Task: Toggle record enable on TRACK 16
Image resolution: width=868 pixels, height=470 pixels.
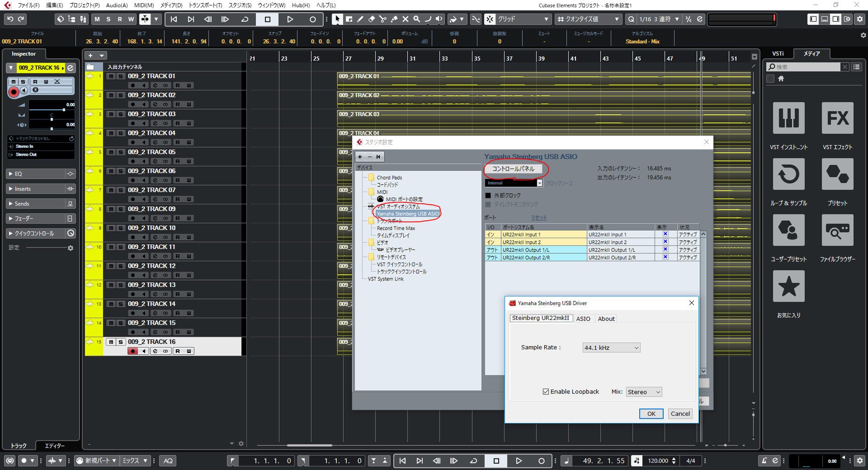Action: [133, 351]
